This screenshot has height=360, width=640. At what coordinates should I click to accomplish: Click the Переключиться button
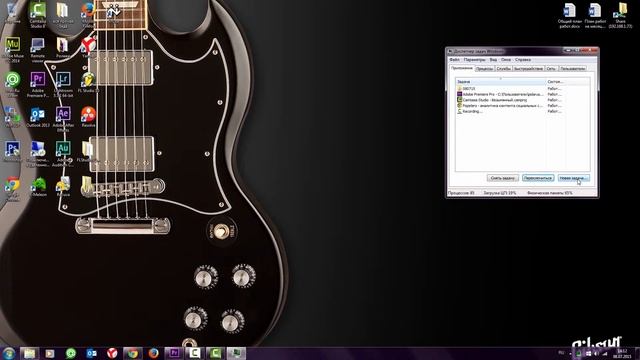pyautogui.click(x=538, y=178)
